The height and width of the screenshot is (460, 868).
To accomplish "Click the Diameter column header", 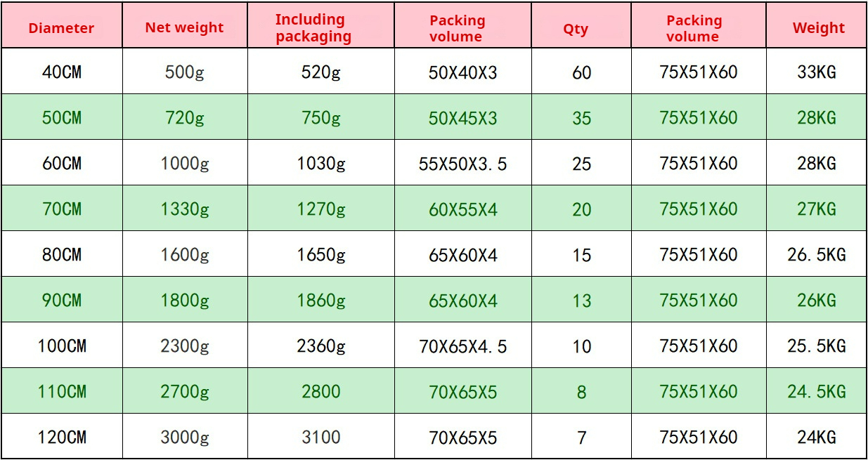I will click(61, 29).
